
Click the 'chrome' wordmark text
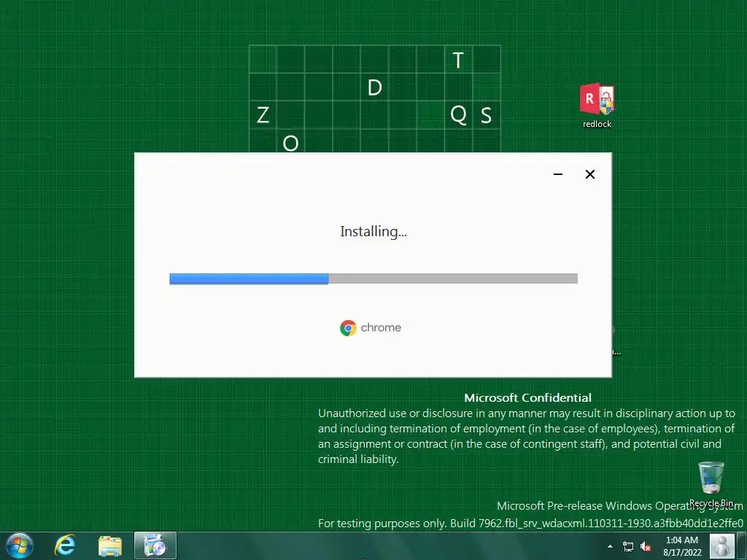[381, 327]
